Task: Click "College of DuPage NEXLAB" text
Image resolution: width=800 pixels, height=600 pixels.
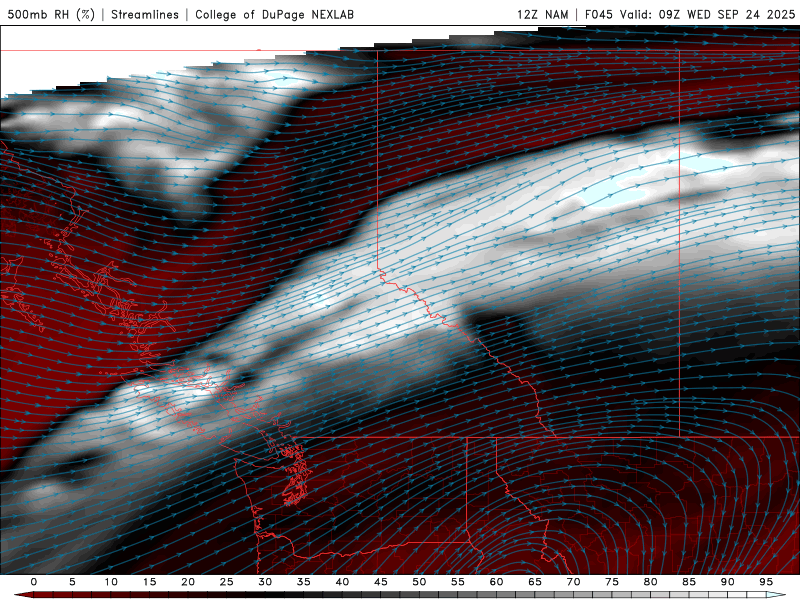Action: pos(274,14)
